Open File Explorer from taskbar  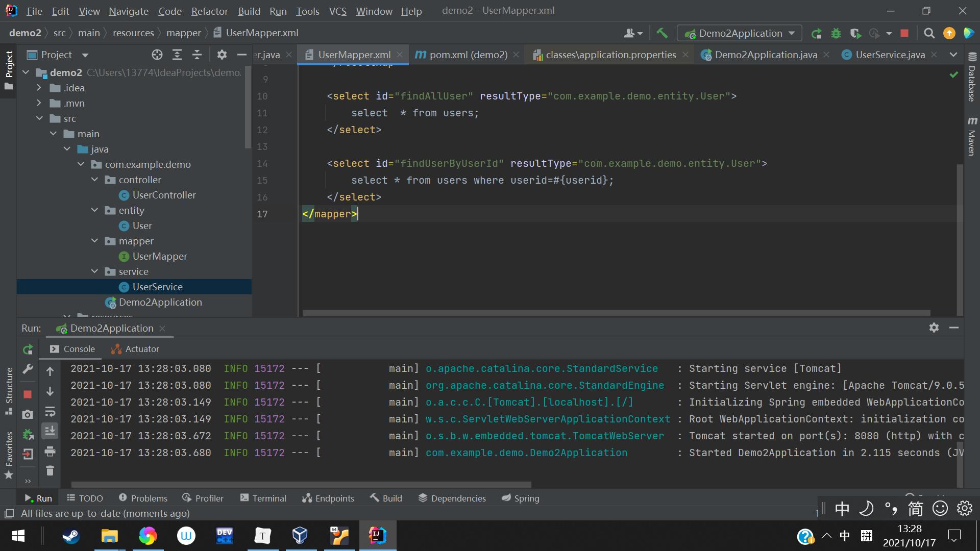(109, 535)
